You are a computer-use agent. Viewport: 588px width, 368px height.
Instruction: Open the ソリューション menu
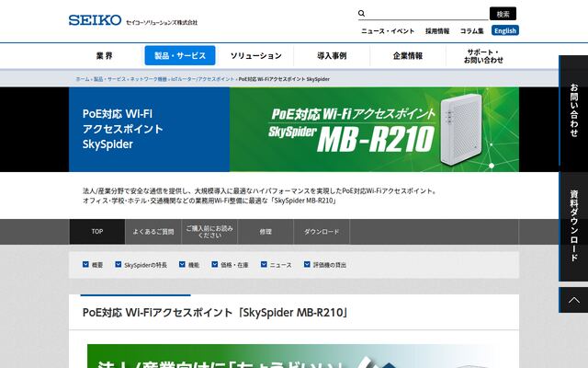coord(255,55)
